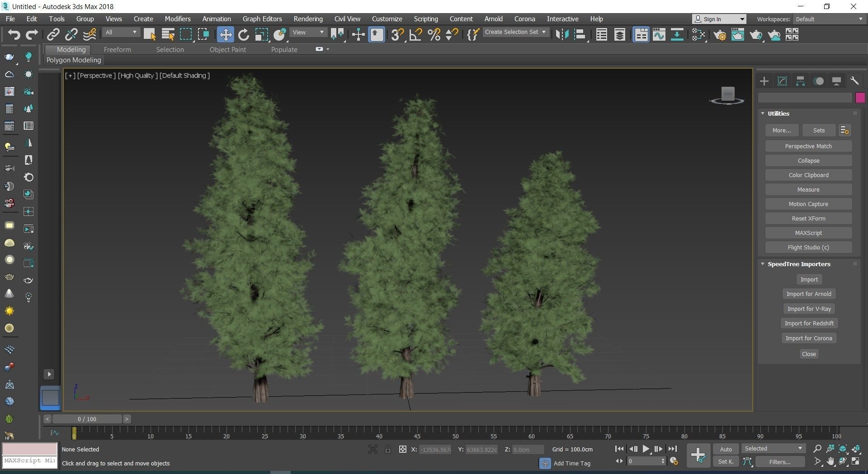Open the Create Selection Set dropdown
The width and height of the screenshot is (868, 474).
[x=515, y=32]
